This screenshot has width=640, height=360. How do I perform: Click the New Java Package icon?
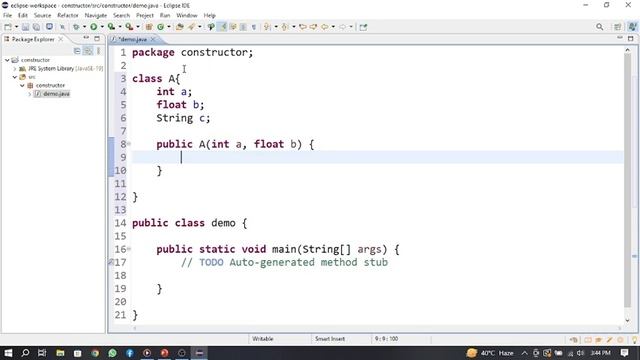[149, 27]
